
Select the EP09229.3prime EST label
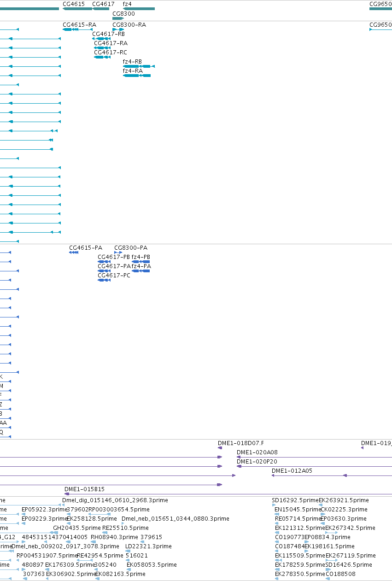[44, 519]
